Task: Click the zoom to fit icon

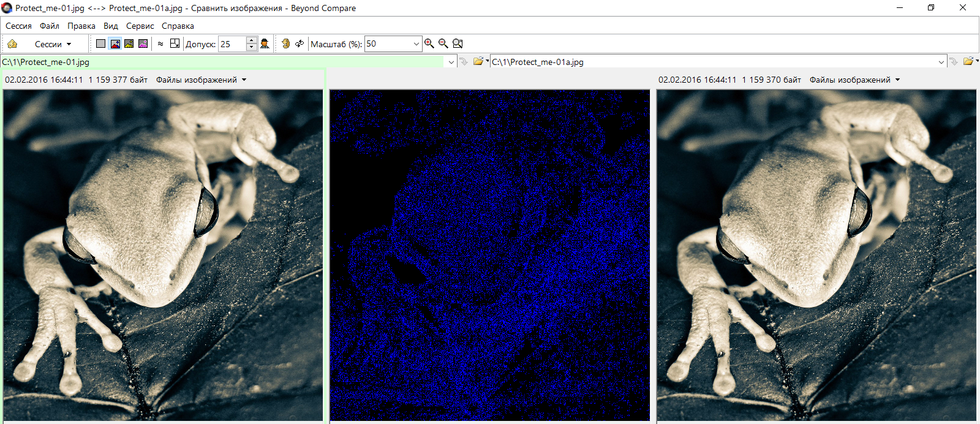Action: (x=458, y=44)
